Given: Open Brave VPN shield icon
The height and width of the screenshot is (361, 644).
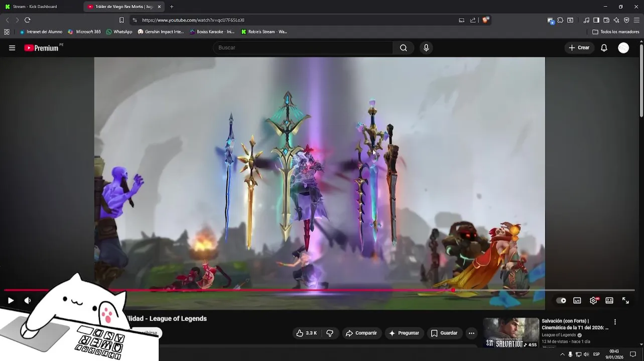Looking at the screenshot, I should click(x=626, y=20).
